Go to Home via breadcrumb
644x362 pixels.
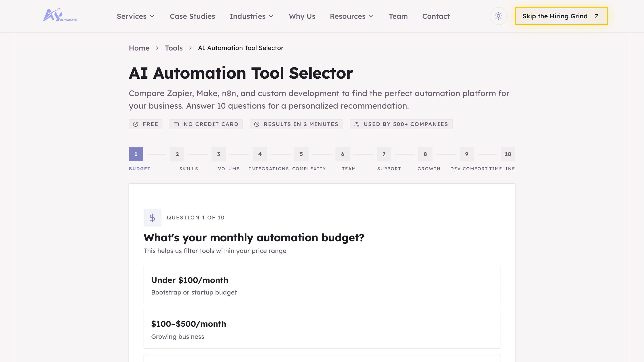(139, 48)
